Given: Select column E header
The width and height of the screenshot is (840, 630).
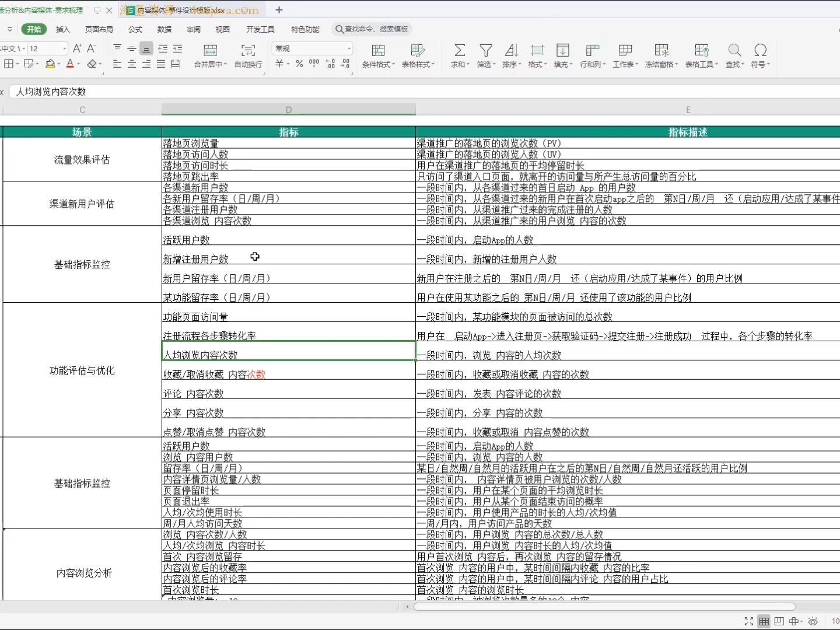Looking at the screenshot, I should coord(687,110).
